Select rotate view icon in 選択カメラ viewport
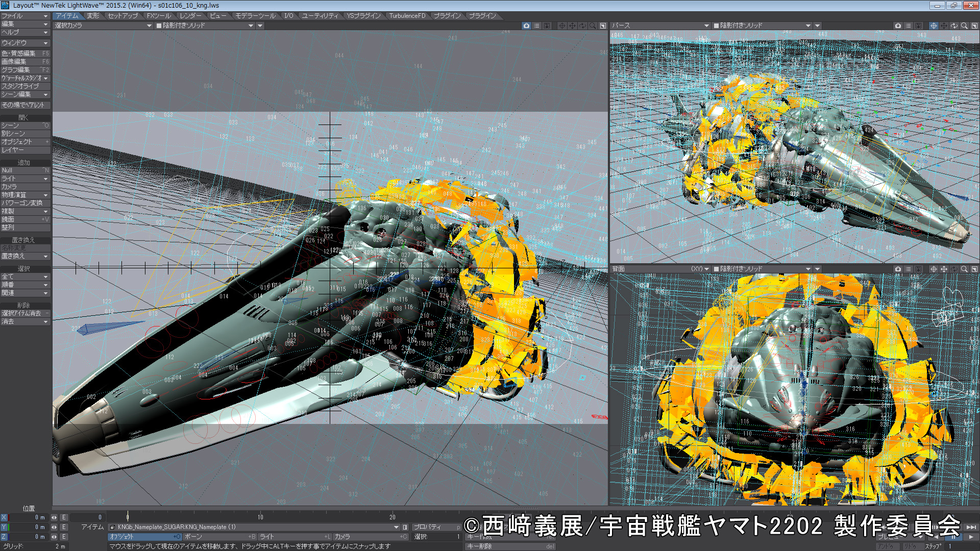980x551 pixels. coord(582,26)
